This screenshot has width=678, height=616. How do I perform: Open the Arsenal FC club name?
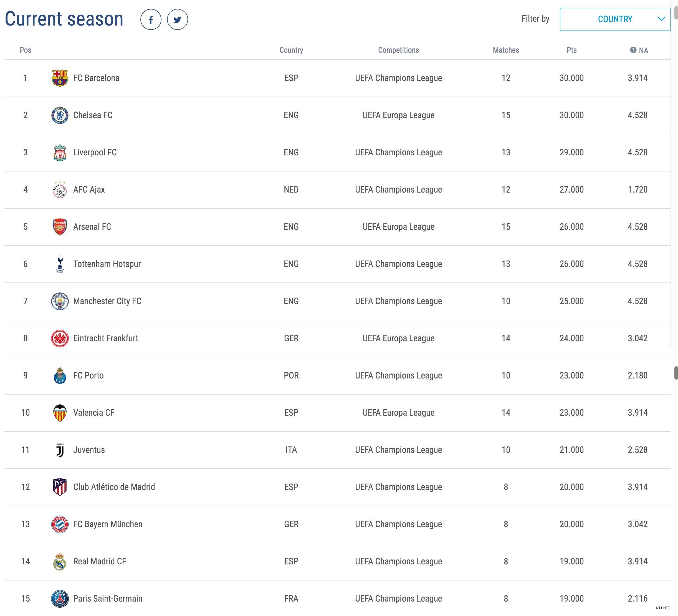tap(92, 227)
